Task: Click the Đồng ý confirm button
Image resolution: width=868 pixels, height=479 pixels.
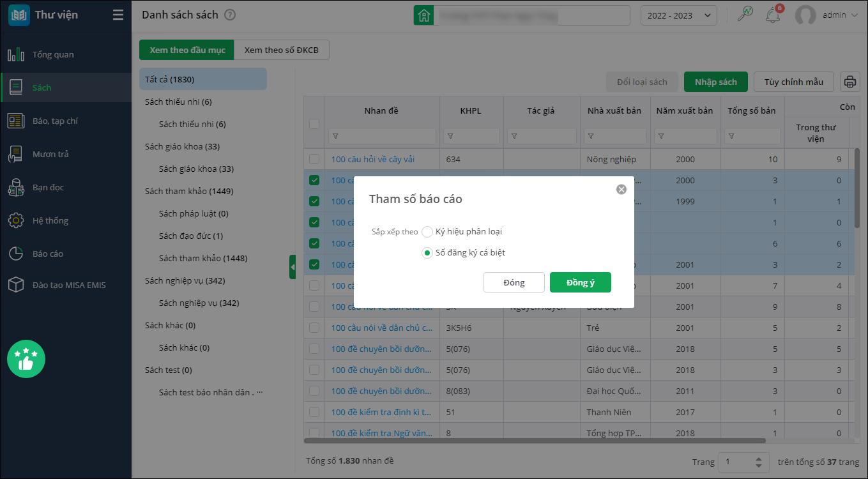Action: [581, 282]
